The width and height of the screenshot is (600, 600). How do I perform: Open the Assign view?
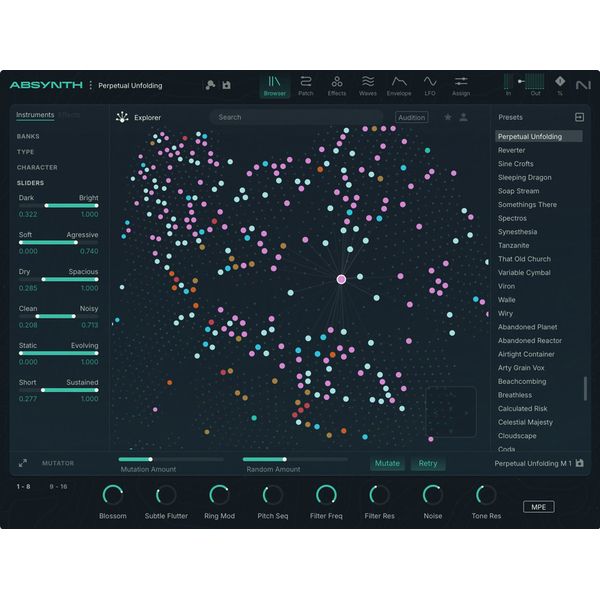(461, 86)
